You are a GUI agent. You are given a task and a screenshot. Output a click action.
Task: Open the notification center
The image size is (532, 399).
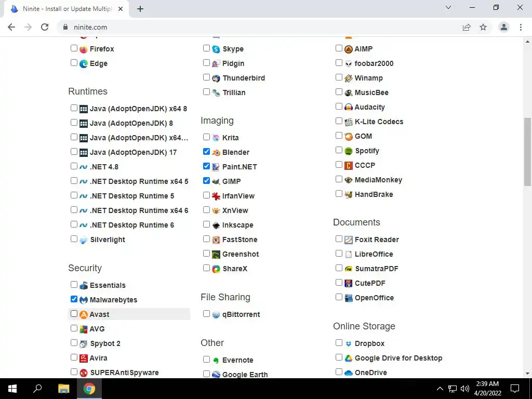(x=515, y=389)
